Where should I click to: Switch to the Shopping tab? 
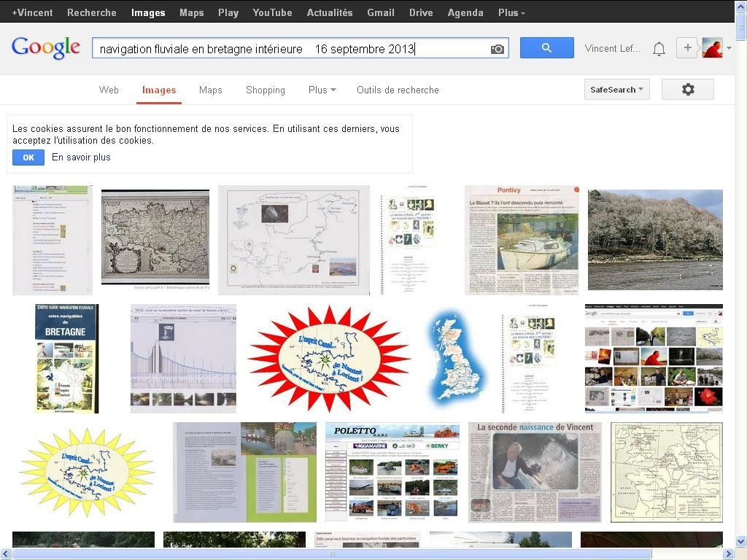266,90
